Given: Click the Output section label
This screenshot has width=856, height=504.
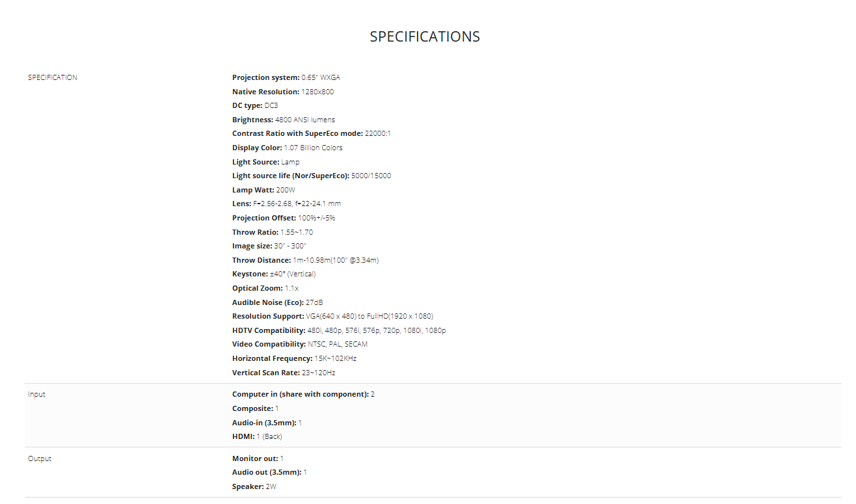Looking at the screenshot, I should [x=40, y=458].
